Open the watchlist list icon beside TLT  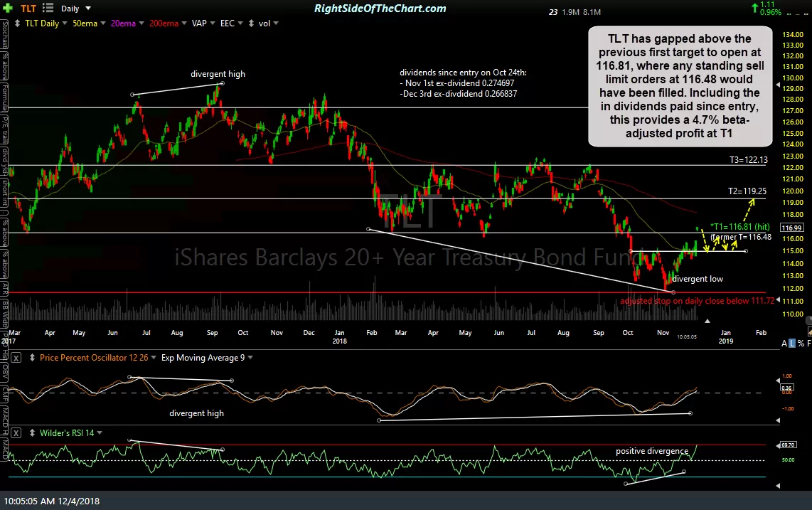point(48,9)
